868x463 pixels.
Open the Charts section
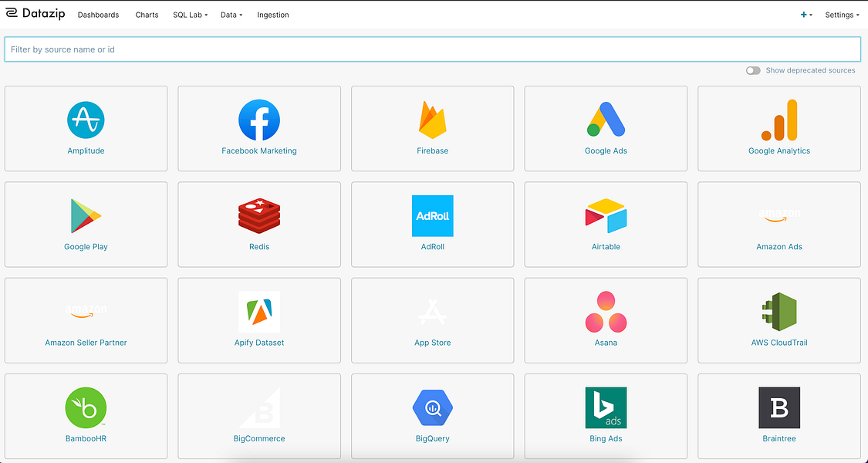[147, 14]
